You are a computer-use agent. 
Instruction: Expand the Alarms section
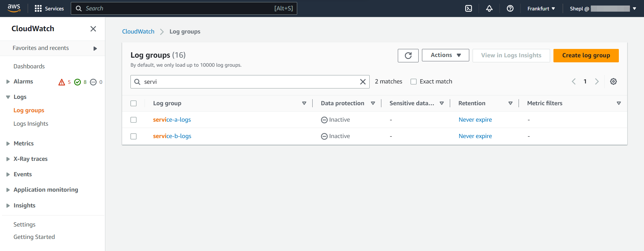(8, 82)
